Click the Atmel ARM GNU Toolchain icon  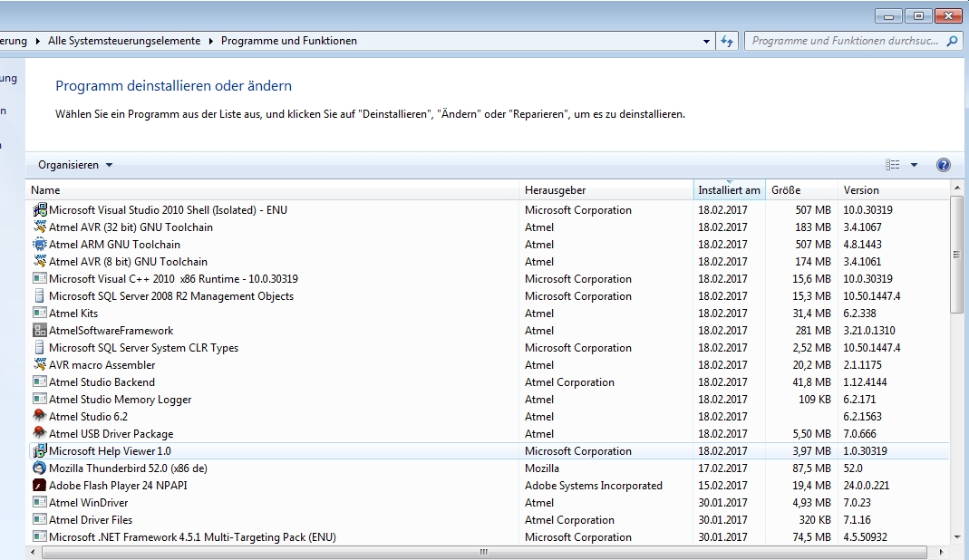pos(40,244)
